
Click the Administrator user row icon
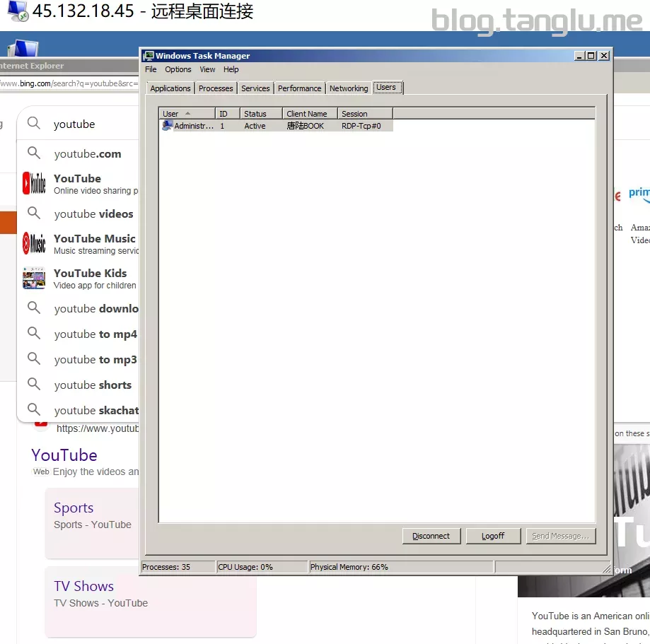tap(167, 126)
